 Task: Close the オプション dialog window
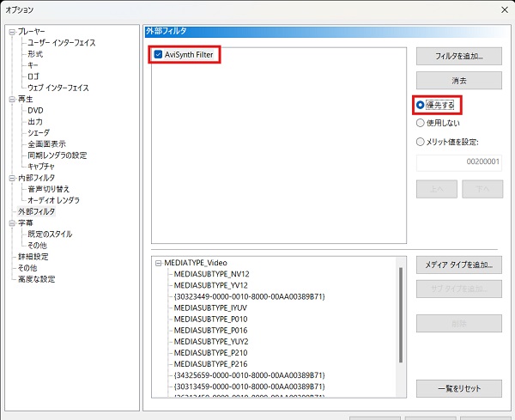coord(501,9)
